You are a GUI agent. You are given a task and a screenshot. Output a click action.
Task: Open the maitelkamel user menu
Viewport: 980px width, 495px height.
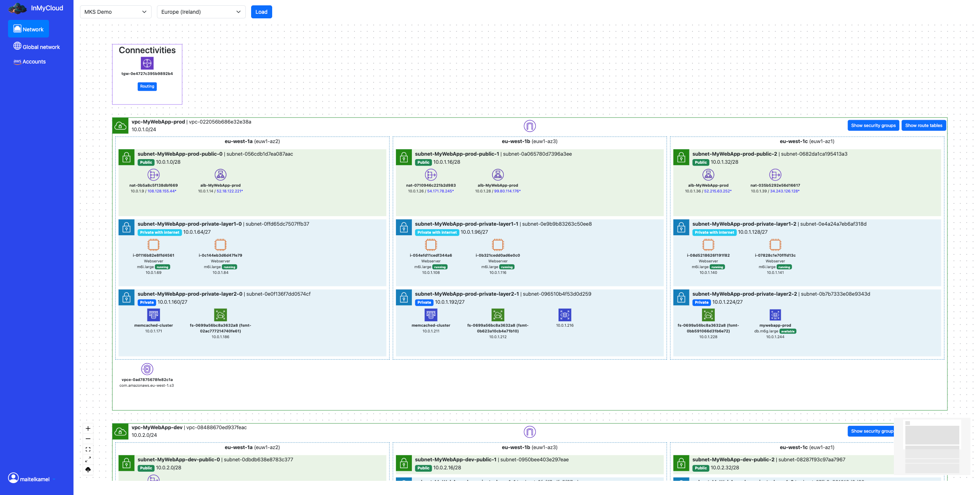pyautogui.click(x=31, y=479)
